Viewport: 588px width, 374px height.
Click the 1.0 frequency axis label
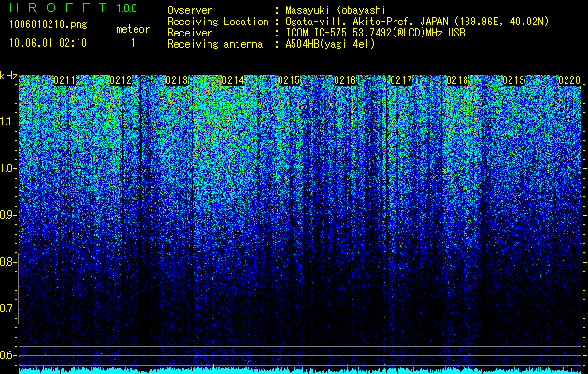point(8,169)
